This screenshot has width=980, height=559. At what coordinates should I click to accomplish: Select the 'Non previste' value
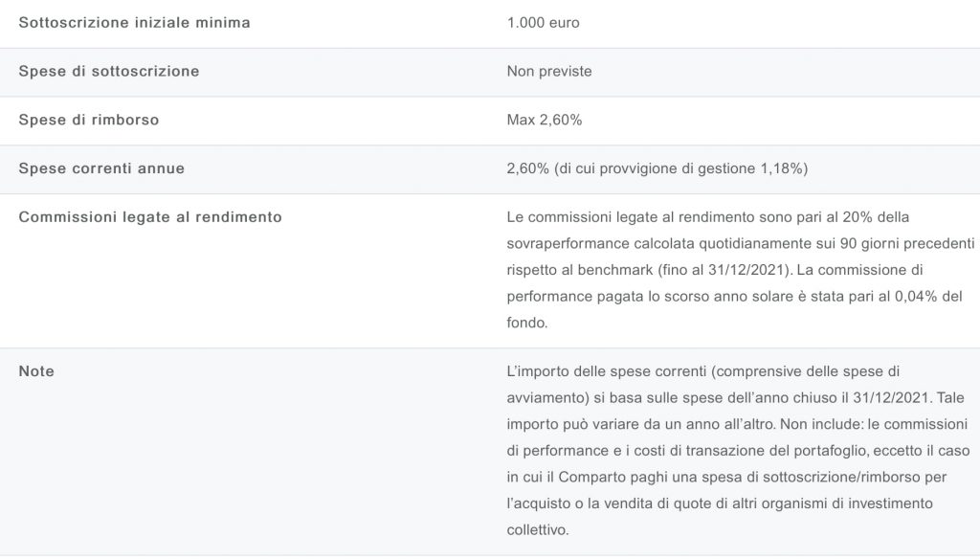pos(549,71)
